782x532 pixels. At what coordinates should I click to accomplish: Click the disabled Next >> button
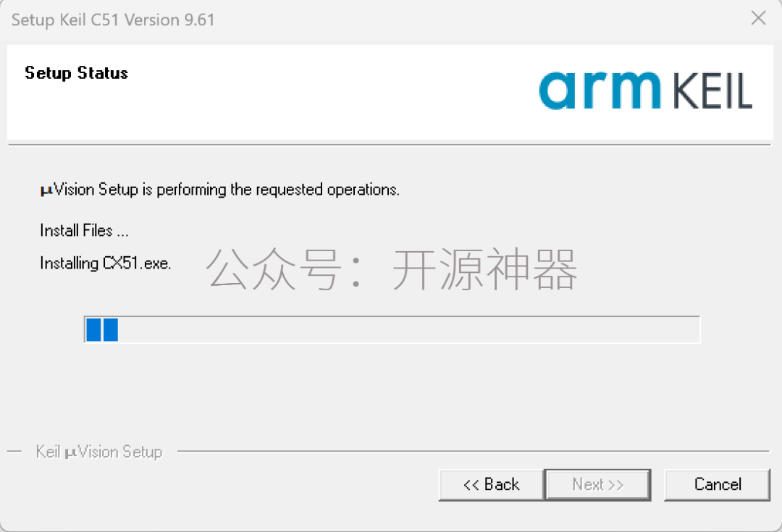tap(597, 485)
